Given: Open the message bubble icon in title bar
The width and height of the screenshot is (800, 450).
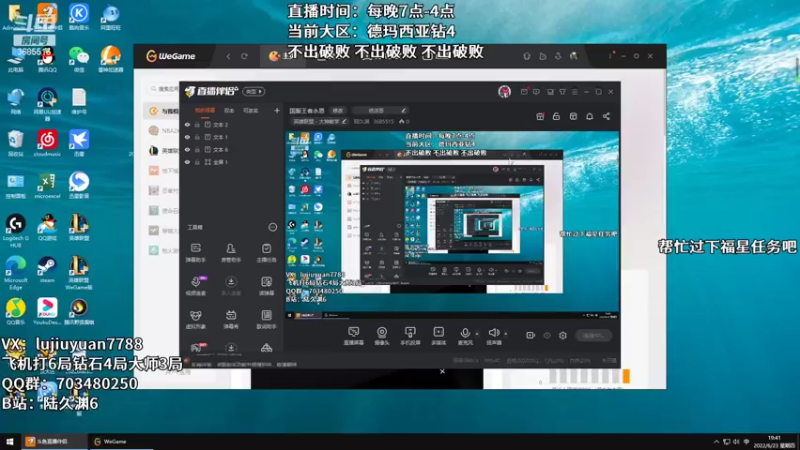Looking at the screenshot, I should (x=536, y=92).
